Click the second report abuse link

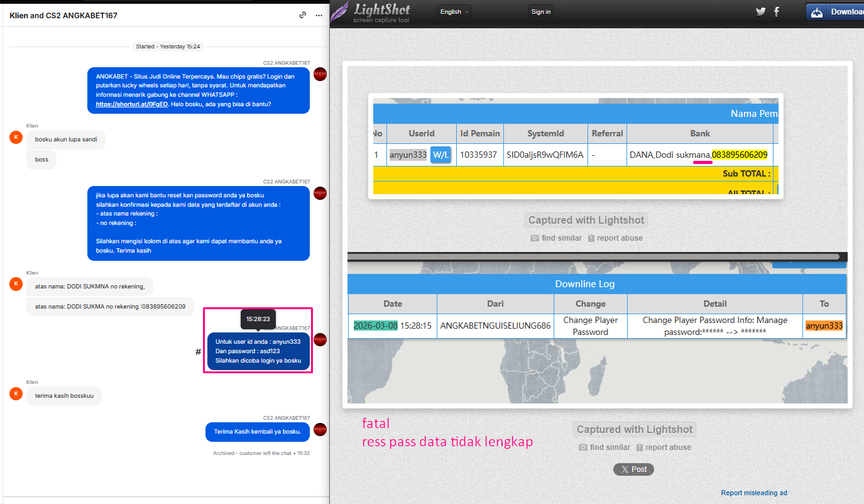[x=663, y=447]
